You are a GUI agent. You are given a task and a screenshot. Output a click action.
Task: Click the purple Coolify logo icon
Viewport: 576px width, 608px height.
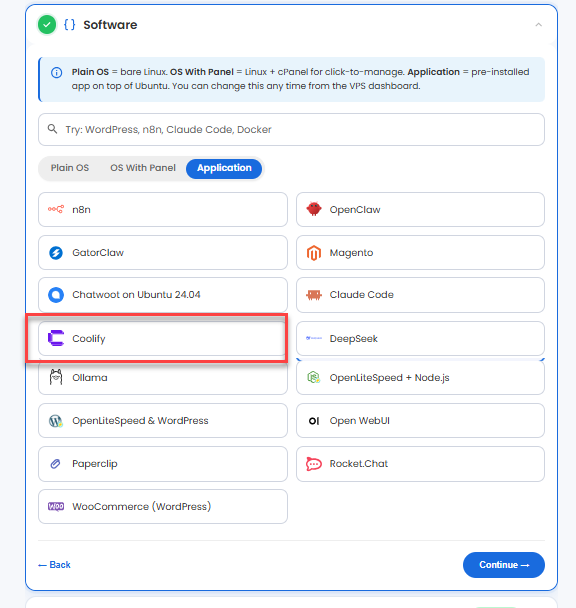[x=56, y=338]
